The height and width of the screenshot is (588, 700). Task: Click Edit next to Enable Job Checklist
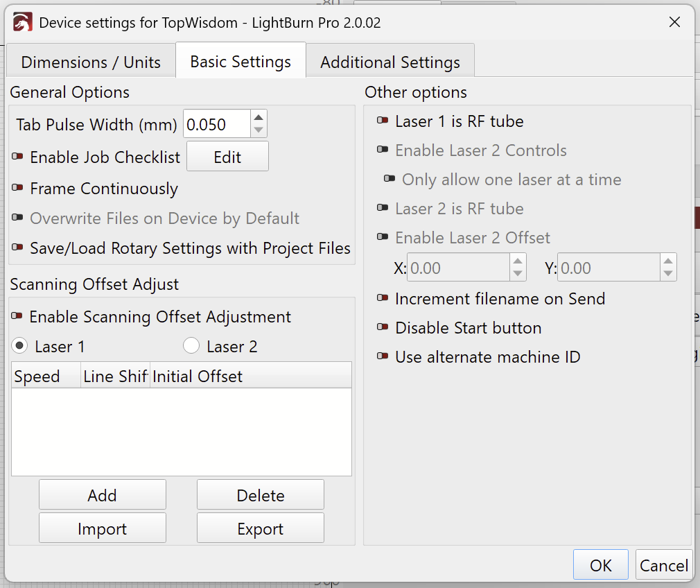tap(227, 156)
